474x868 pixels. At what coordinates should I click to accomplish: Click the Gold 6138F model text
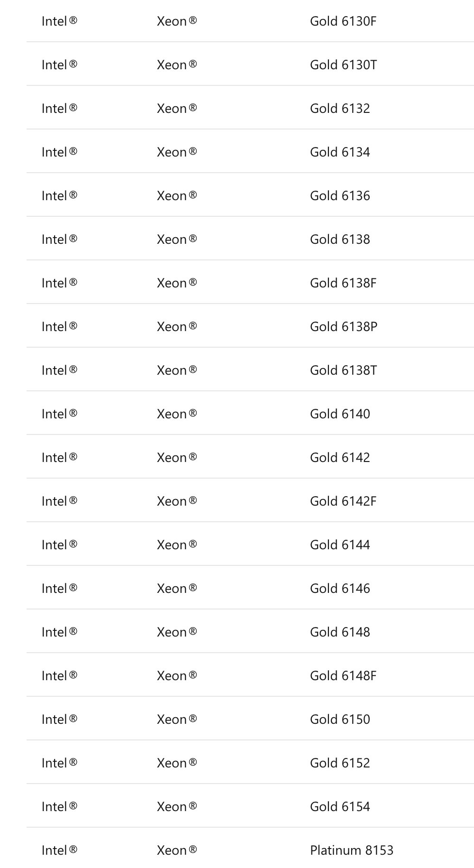343,283
